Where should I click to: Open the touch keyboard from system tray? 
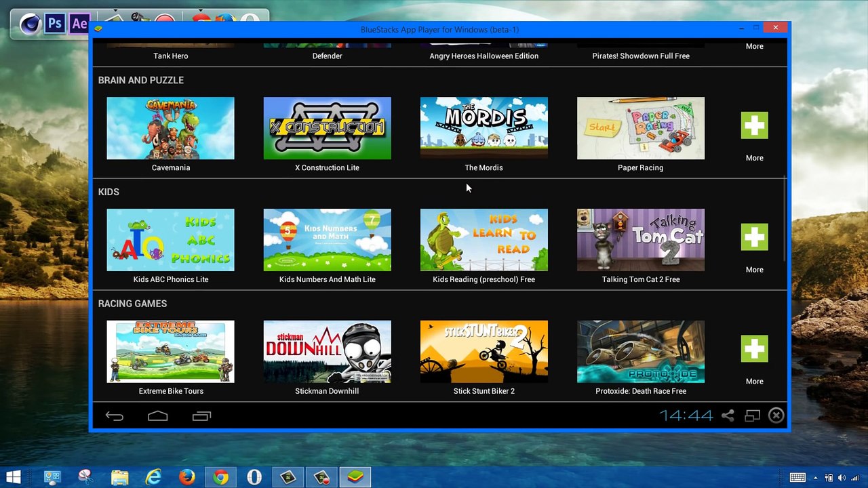pos(797,478)
